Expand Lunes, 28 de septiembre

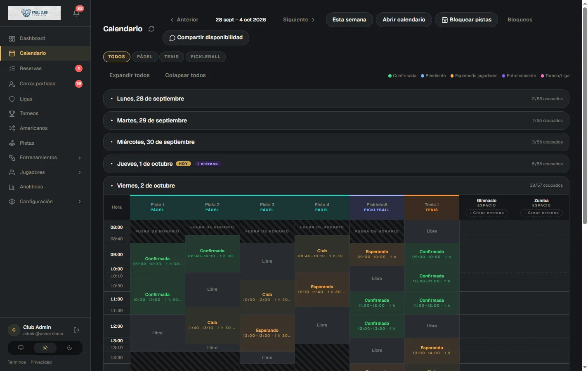tap(336, 99)
